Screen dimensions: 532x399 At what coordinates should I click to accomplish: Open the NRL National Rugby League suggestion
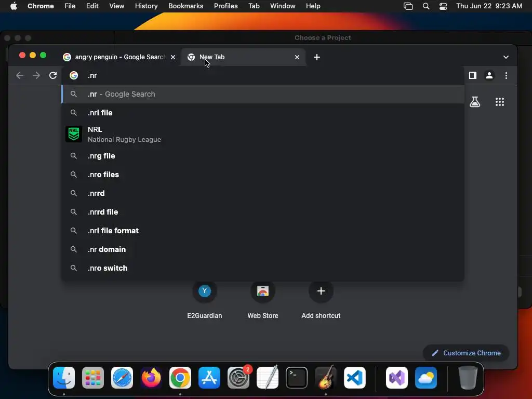(262, 135)
